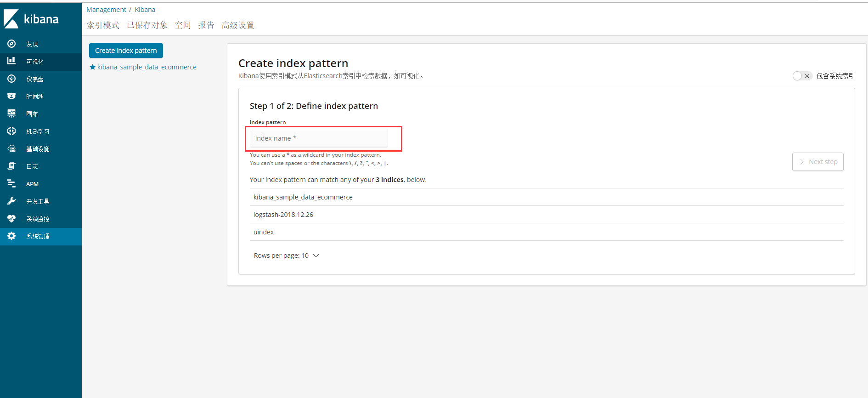This screenshot has height=398, width=868.
Task: Click the Step 1 of 2 heading
Action: (x=314, y=106)
